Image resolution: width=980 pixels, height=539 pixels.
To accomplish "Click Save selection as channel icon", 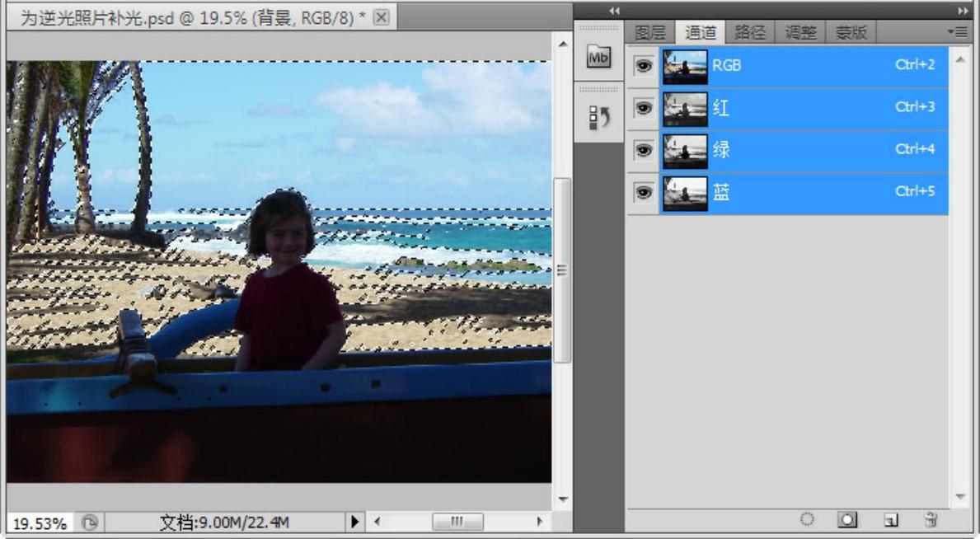I will [x=846, y=520].
